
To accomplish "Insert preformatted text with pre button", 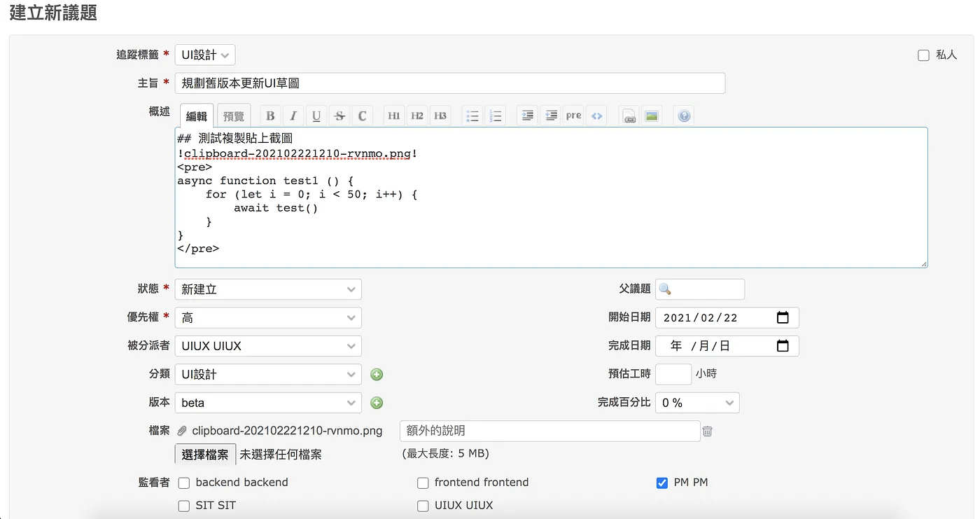I will pyautogui.click(x=574, y=116).
